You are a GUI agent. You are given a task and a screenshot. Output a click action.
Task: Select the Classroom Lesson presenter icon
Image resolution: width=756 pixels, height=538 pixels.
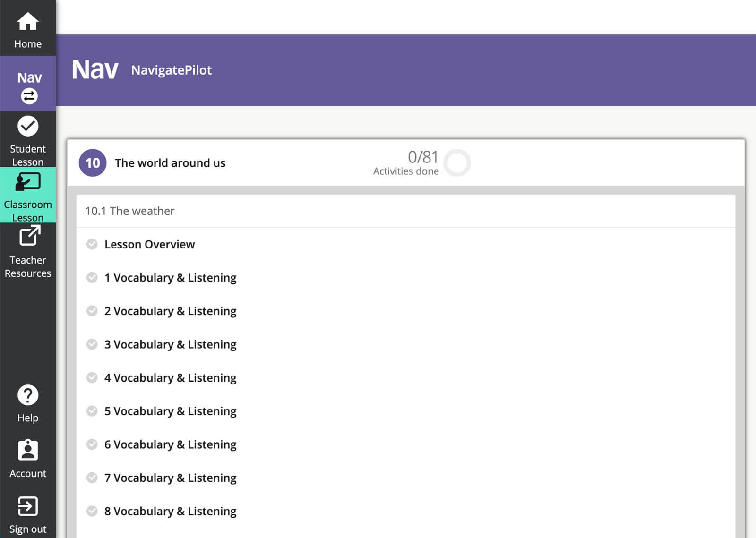(x=27, y=182)
